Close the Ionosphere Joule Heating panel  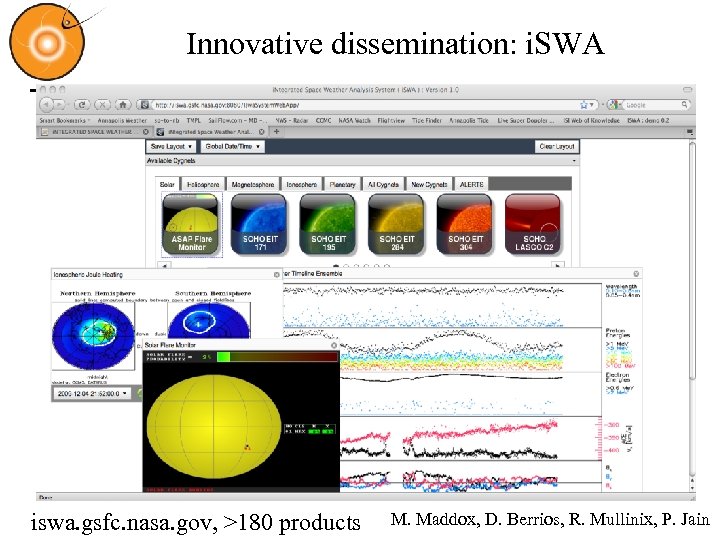pos(276,275)
